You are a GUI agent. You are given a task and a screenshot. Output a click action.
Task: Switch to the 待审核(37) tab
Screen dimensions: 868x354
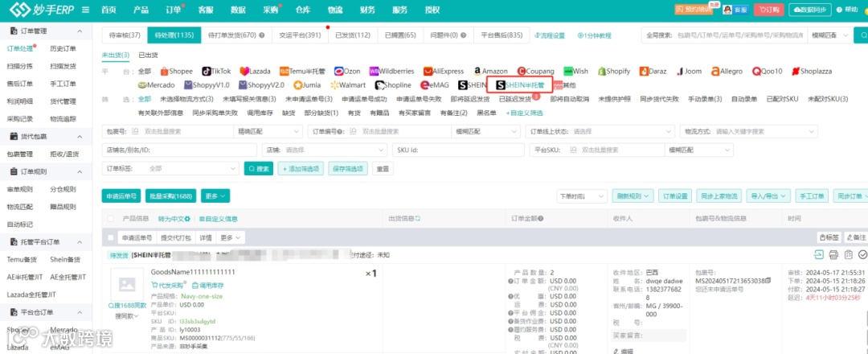(x=125, y=35)
